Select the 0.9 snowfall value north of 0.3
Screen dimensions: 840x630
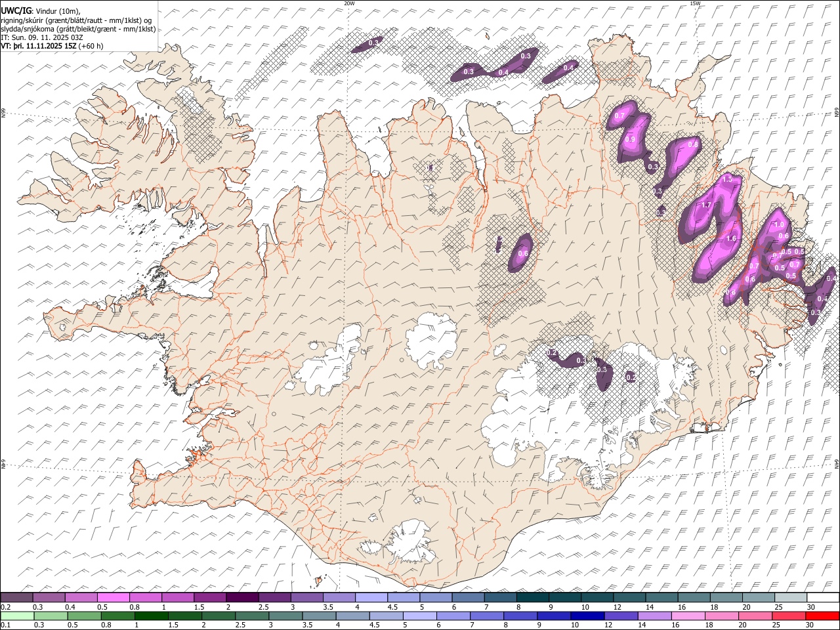630,139
